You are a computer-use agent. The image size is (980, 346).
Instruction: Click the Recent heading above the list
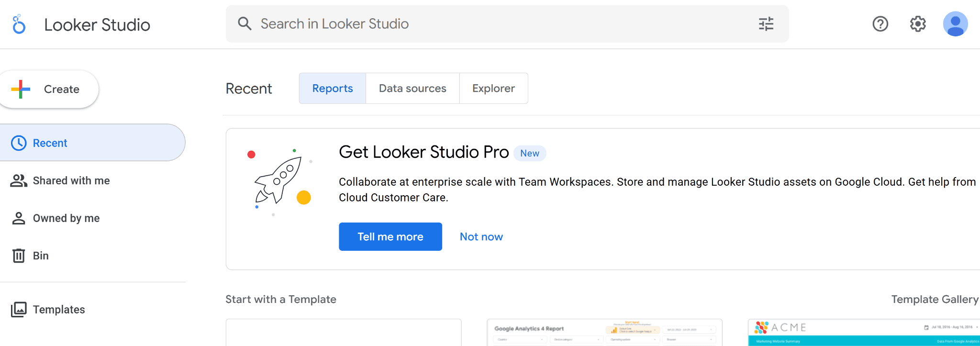(x=249, y=89)
